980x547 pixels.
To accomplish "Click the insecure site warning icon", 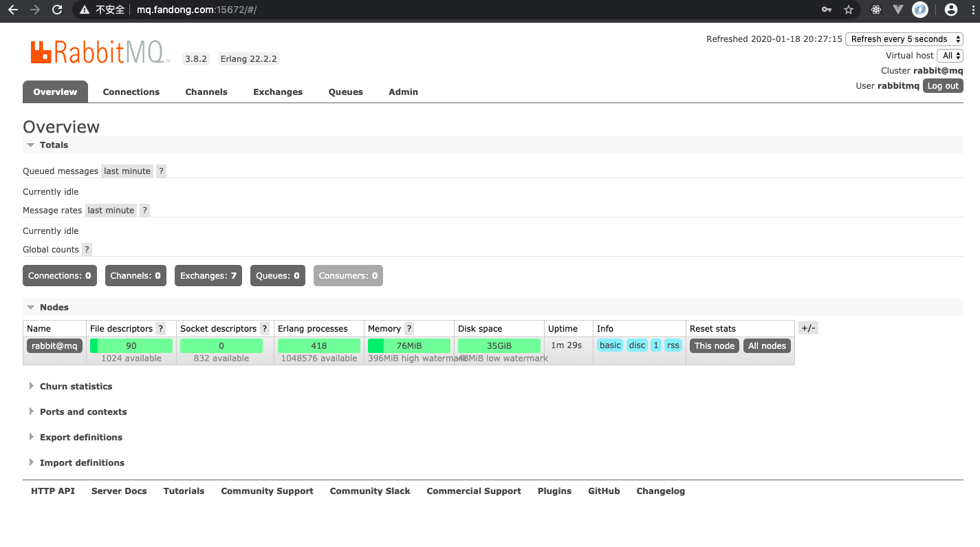I will point(85,10).
